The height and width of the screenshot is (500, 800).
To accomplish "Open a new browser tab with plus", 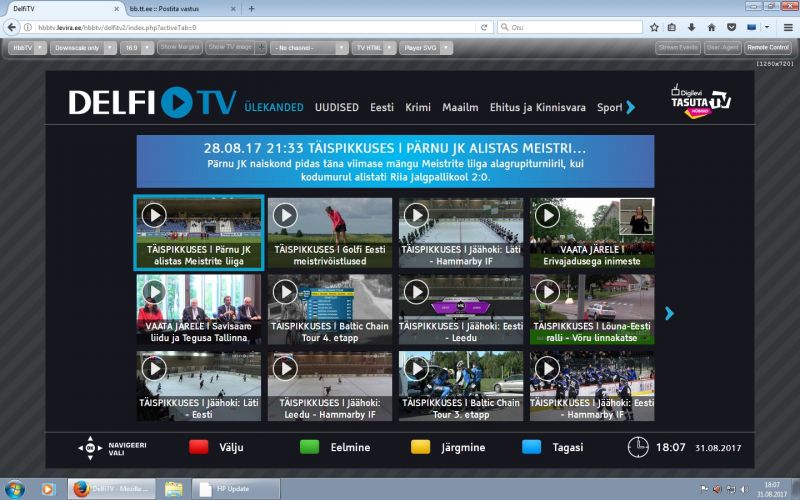I will click(252, 9).
